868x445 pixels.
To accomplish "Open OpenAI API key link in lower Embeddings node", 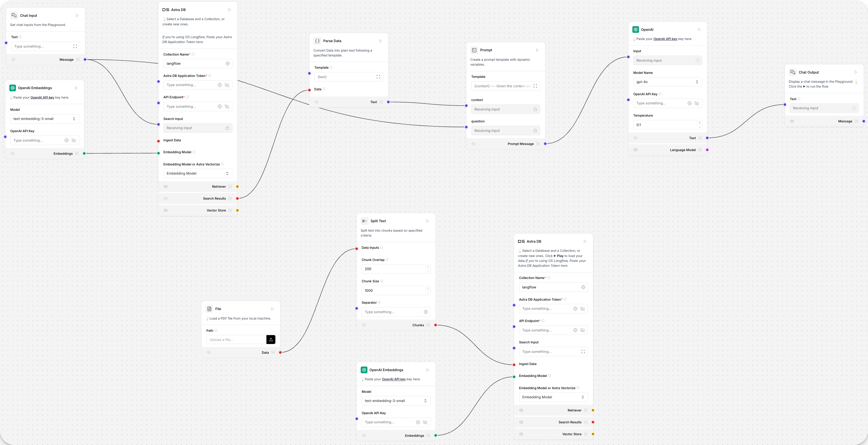I will [x=394, y=379].
